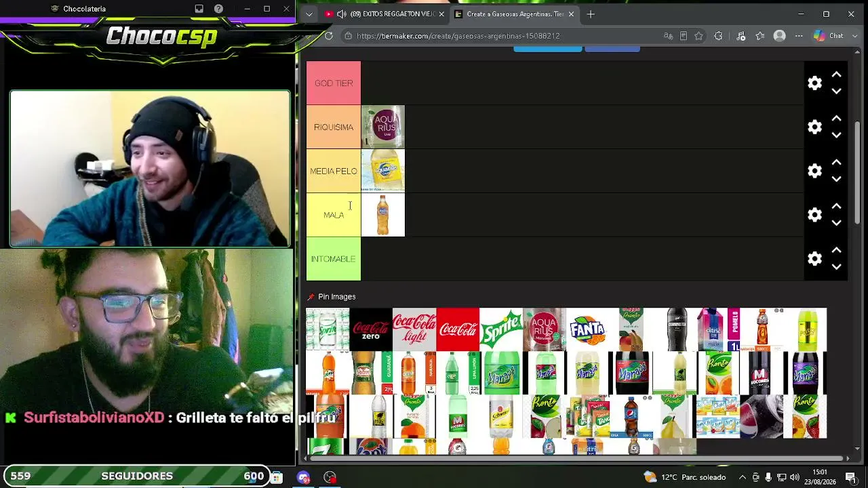Open settings gear for RIQUISIMA row
The height and width of the screenshot is (488, 868).
[814, 127]
